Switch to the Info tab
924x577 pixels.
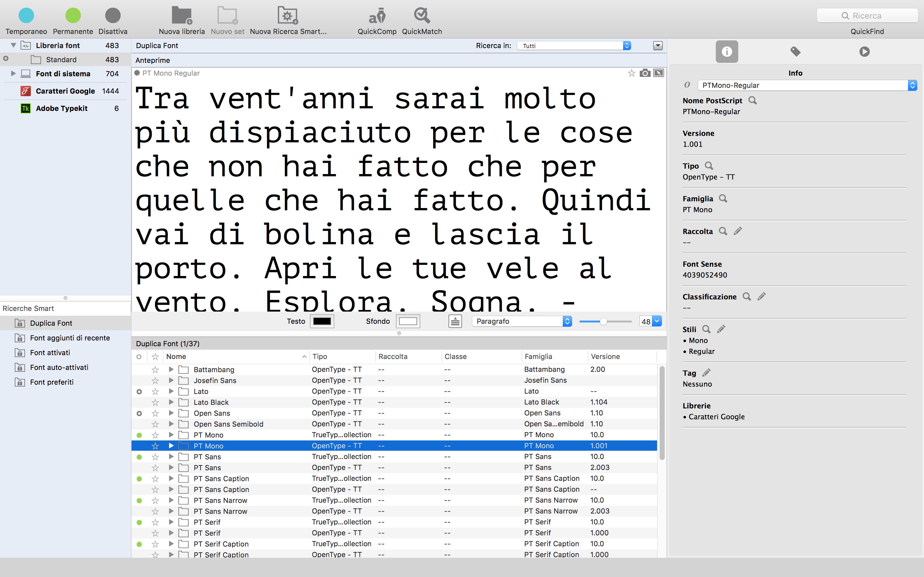pyautogui.click(x=727, y=52)
